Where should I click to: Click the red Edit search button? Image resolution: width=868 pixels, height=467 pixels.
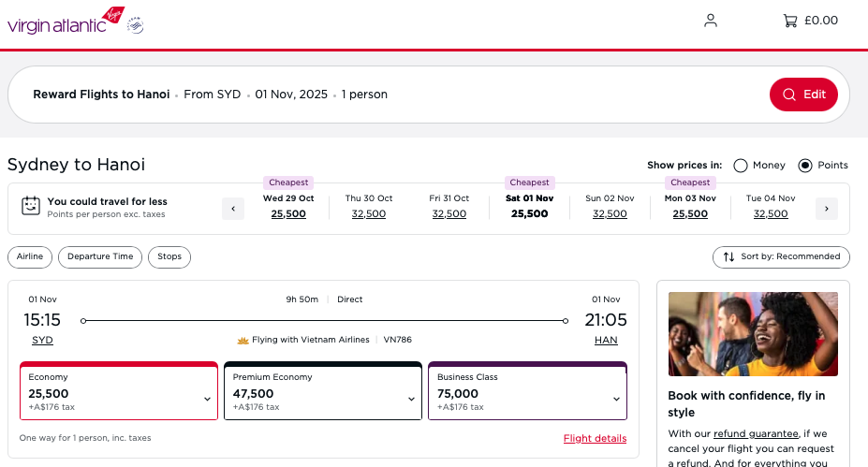803,95
